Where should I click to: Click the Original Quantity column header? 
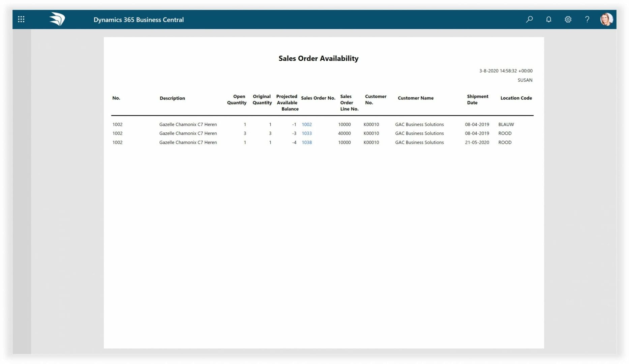(x=262, y=99)
